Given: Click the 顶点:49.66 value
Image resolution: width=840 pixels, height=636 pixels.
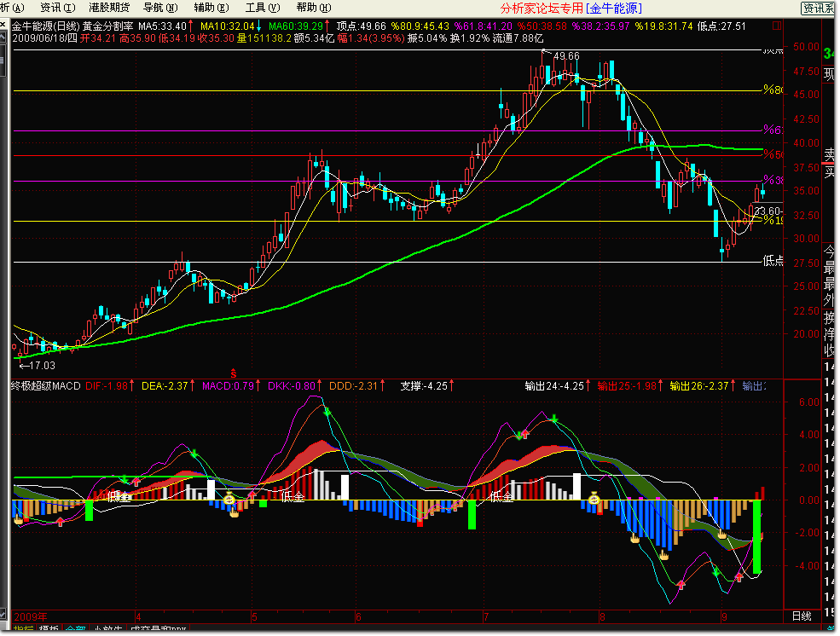Looking at the screenshot, I should (361, 26).
